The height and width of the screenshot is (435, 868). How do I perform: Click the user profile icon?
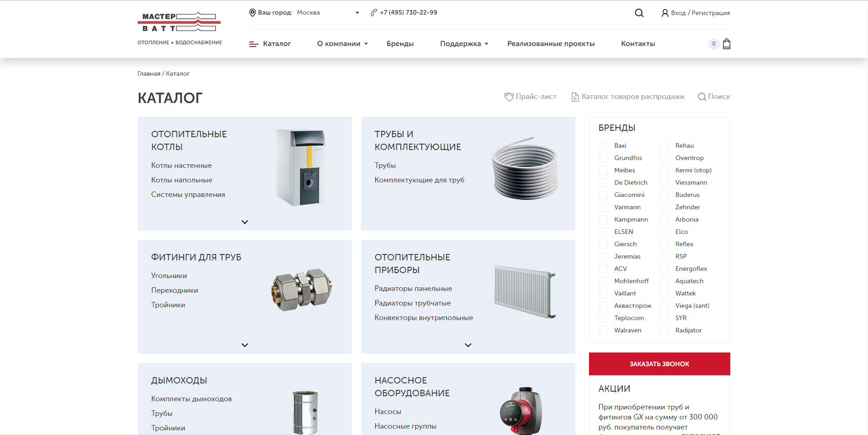pos(665,13)
